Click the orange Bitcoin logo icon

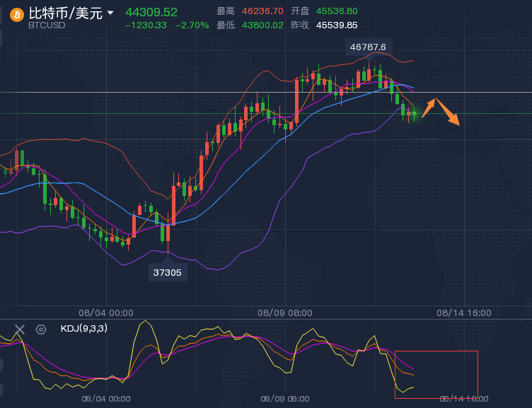point(16,14)
